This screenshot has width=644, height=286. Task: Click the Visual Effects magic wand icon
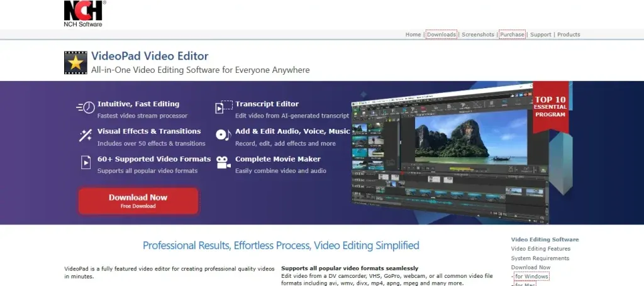coord(86,135)
